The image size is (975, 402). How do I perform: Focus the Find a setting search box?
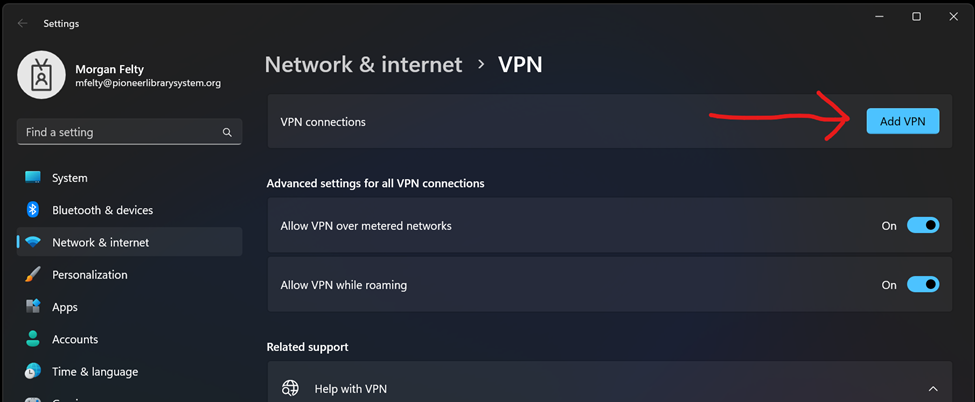coord(120,132)
